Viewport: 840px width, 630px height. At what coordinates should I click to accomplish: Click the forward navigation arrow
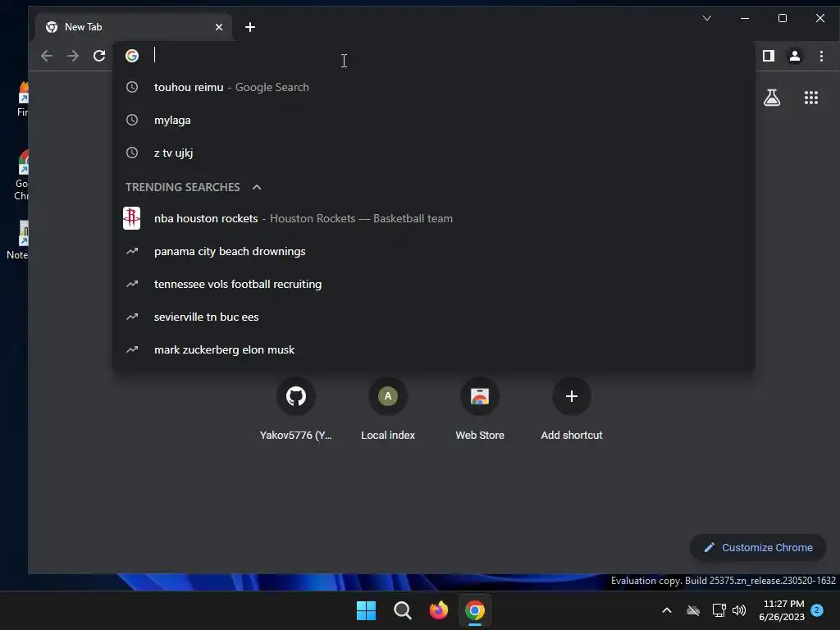tap(73, 56)
